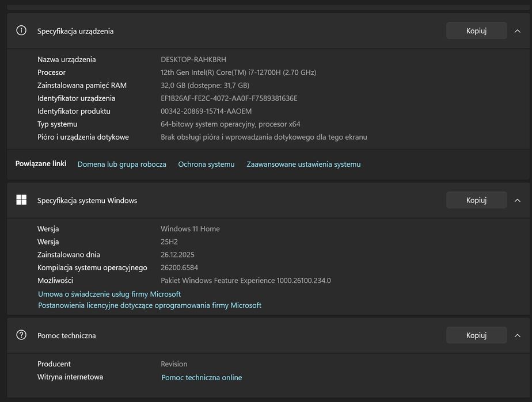
Task: Click the Identyfikator produktu value
Action: (206, 112)
